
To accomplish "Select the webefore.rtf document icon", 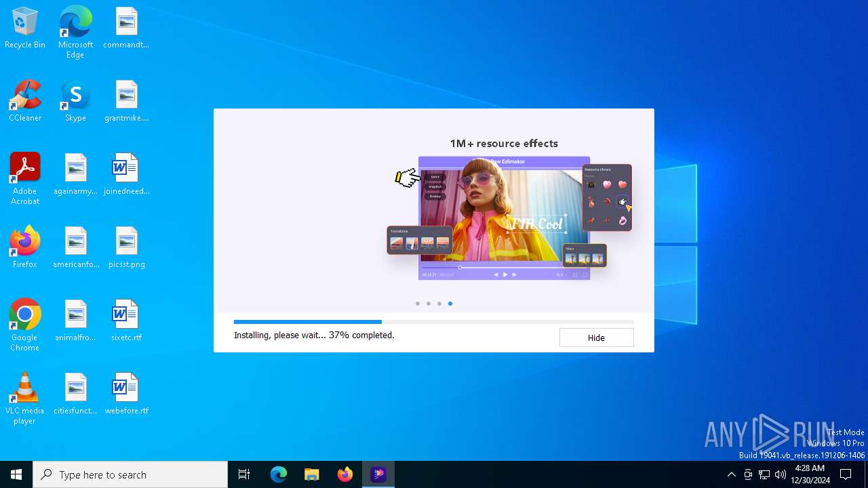I will pyautogui.click(x=126, y=394).
